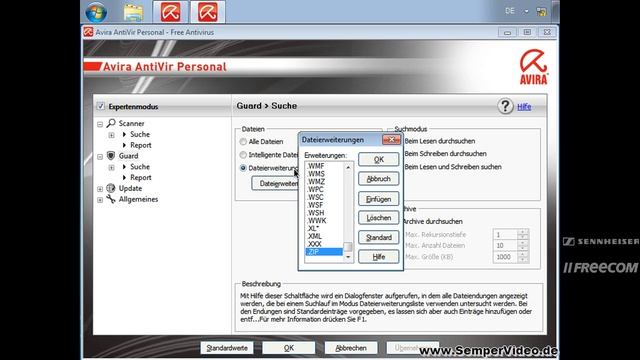Select the Allgemeines tree item
The height and width of the screenshot is (360, 640).
coord(138,199)
